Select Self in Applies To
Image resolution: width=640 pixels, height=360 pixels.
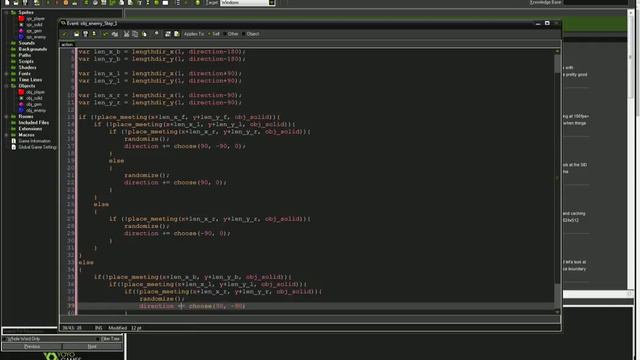214,34
